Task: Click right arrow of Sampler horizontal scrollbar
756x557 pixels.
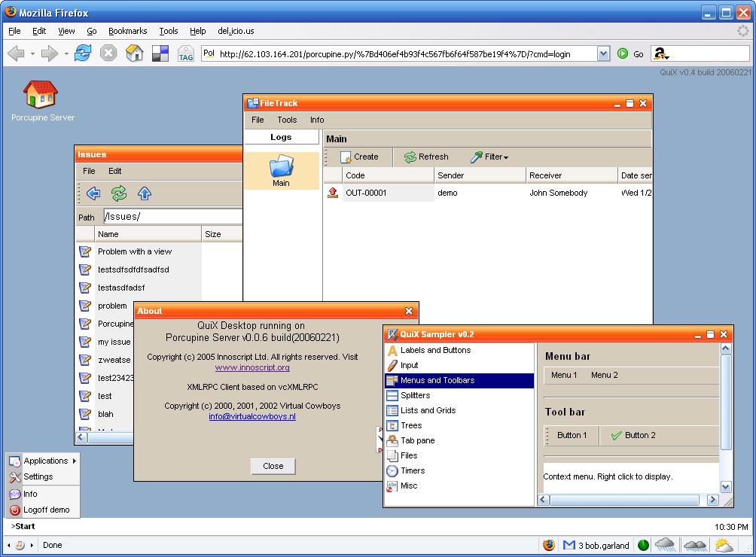Action: pos(712,500)
